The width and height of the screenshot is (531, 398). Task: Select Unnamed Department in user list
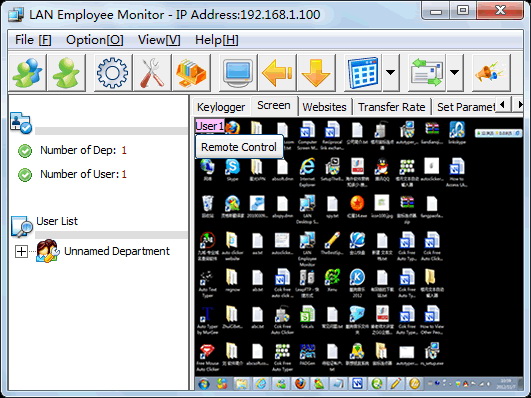117,251
